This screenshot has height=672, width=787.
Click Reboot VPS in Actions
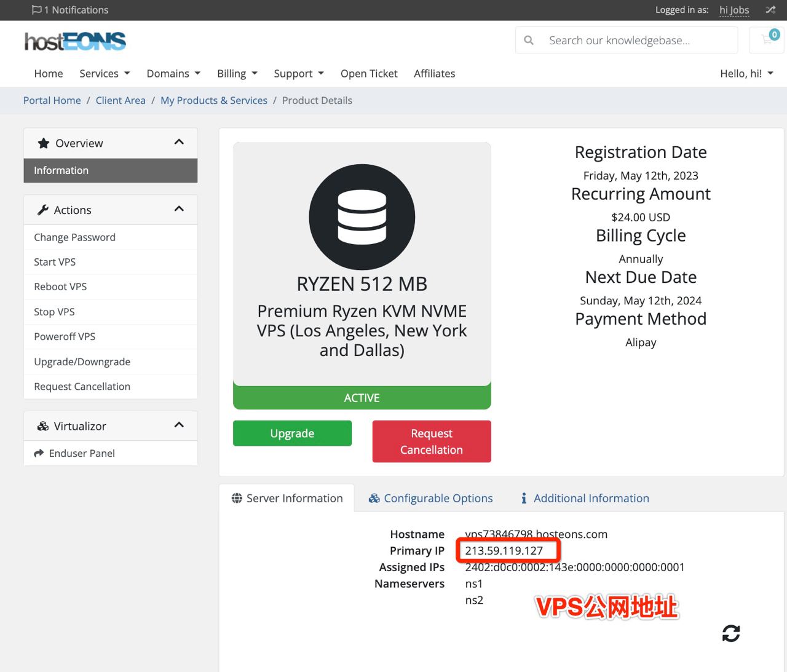(x=111, y=287)
